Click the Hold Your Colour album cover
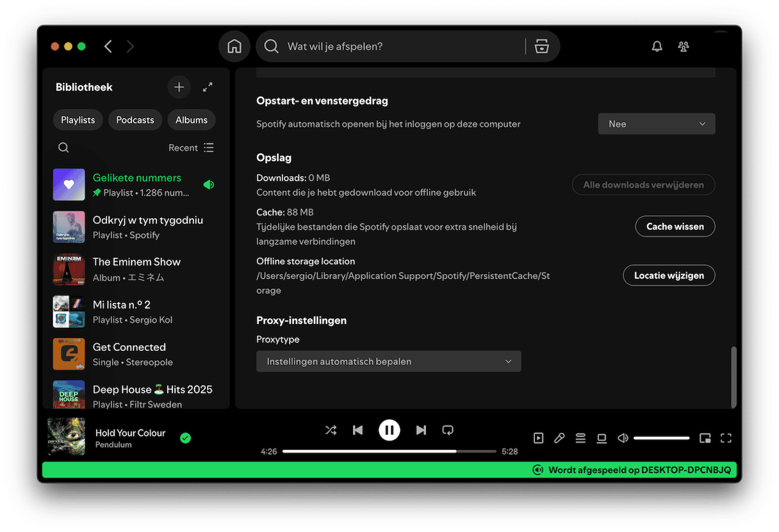The width and height of the screenshot is (779, 532). click(66, 437)
